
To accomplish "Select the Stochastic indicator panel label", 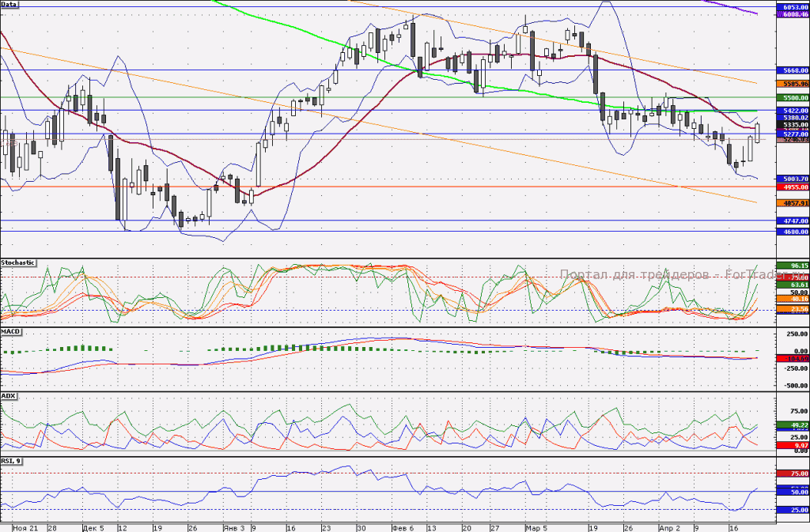I will click(x=18, y=262).
